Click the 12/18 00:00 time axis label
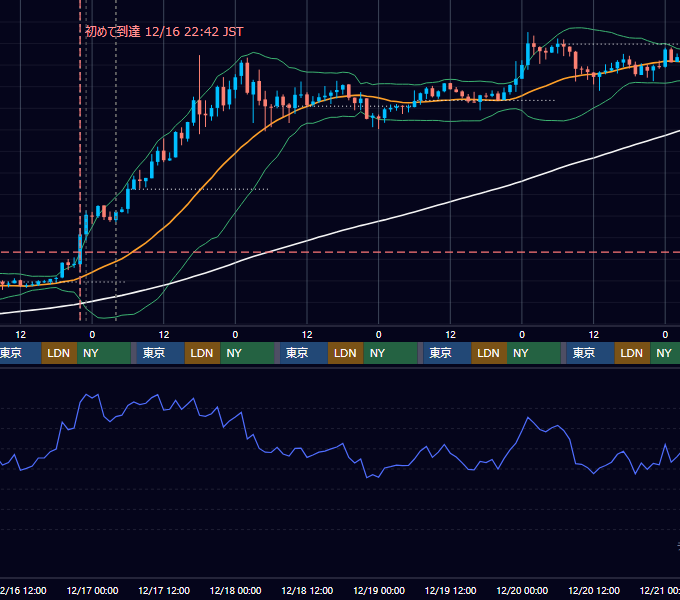Image resolution: width=680 pixels, height=600 pixels. 235,590
